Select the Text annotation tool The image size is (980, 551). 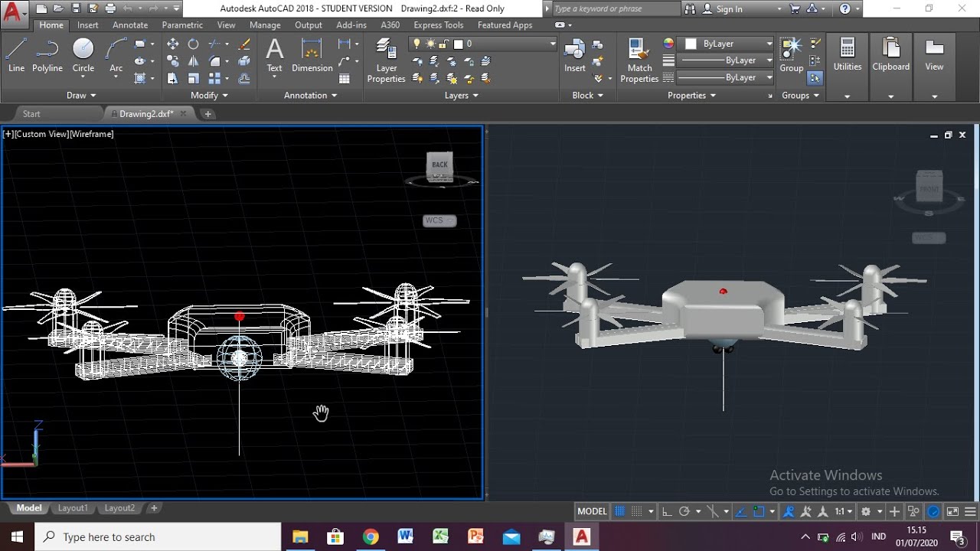274,55
